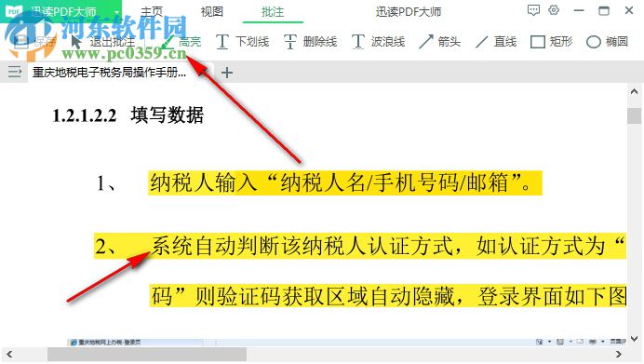Viewport: 644px width, 364px height.
Task: Maximize the 迅读PDF大师 window
Action: pos(604,10)
